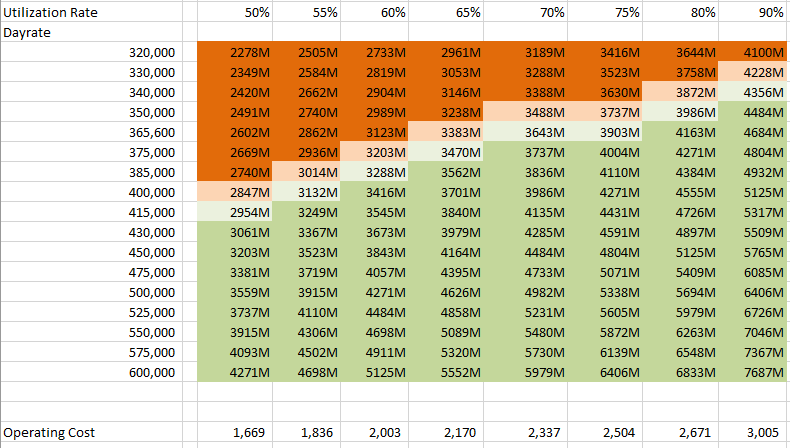The image size is (790, 448).
Task: Select the 3123M cell
Action: [x=374, y=133]
